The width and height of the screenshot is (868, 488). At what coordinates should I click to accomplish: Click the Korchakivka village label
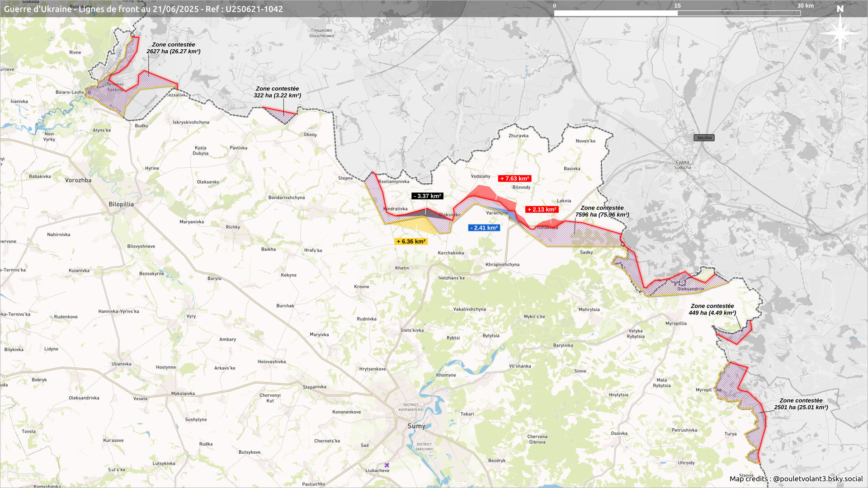(451, 253)
